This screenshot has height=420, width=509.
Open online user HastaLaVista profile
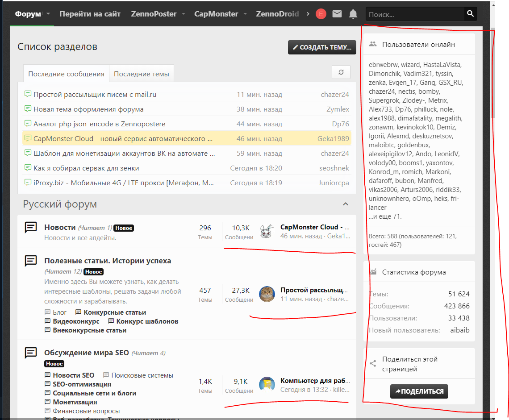pyautogui.click(x=442, y=65)
